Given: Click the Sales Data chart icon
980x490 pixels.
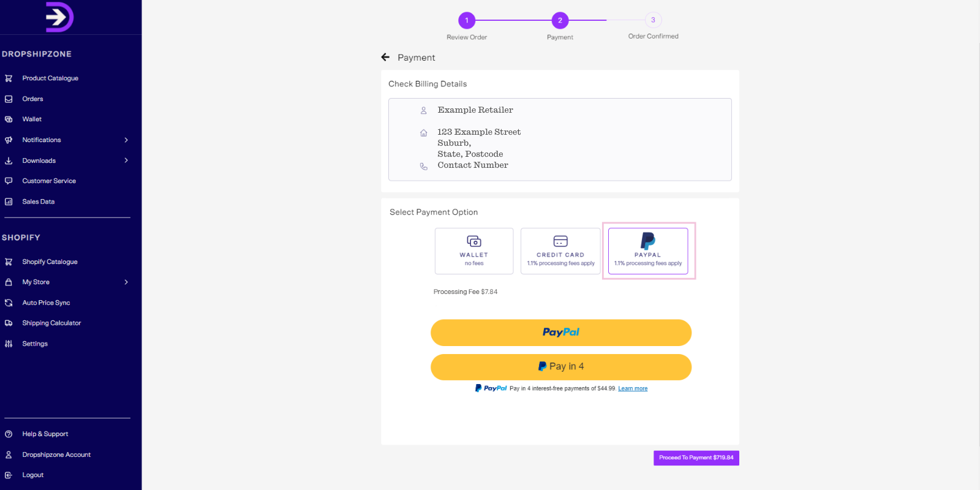Looking at the screenshot, I should pyautogui.click(x=9, y=202).
